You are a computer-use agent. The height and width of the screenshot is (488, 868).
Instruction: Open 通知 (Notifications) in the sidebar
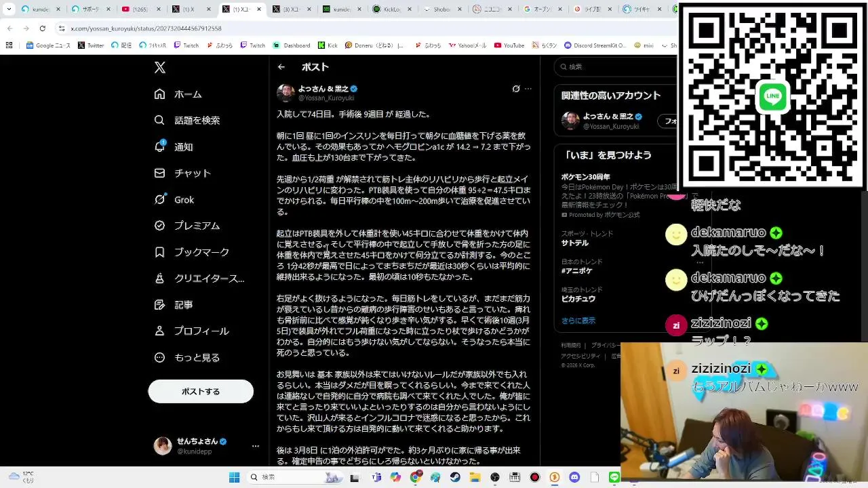[174, 146]
